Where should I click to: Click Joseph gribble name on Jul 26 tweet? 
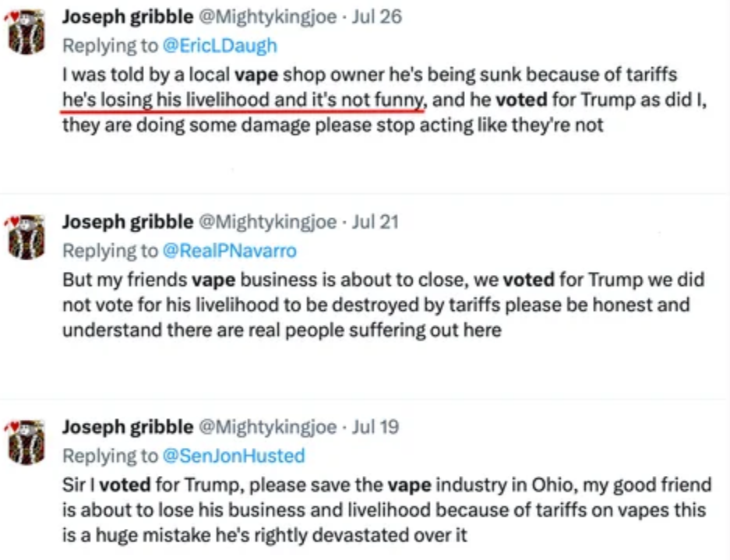[x=127, y=17]
